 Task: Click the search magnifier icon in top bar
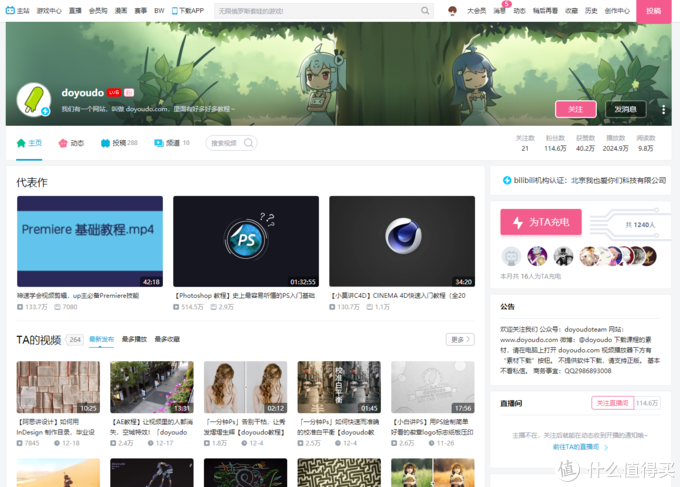tap(426, 11)
